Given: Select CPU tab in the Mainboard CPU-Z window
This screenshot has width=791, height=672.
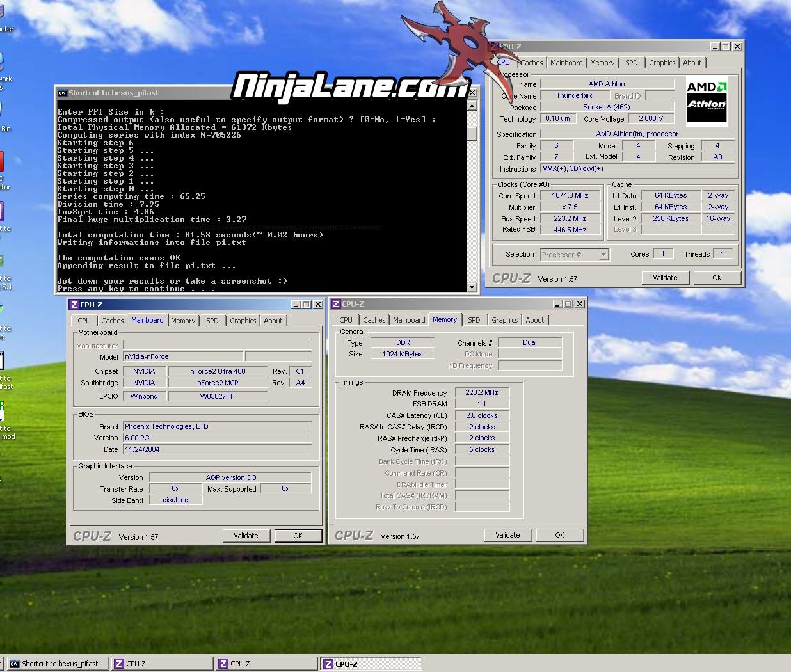Looking at the screenshot, I should 84,321.
